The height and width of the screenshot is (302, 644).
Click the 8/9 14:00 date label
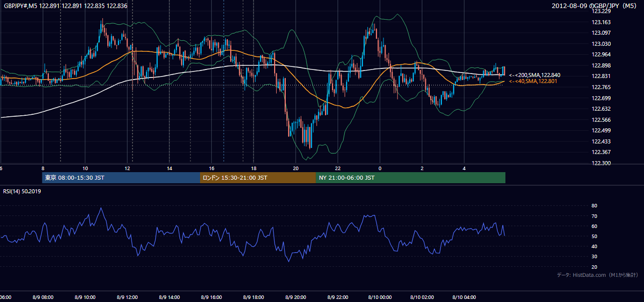tap(170, 297)
